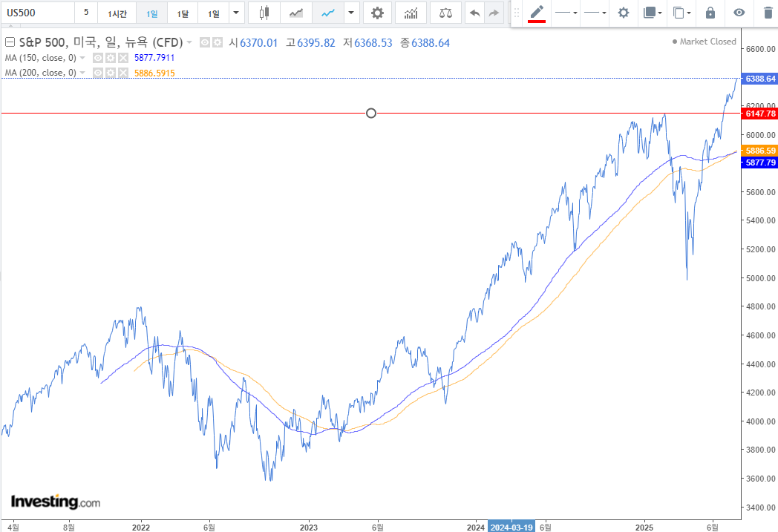This screenshot has width=778, height=532.
Task: Open the indicators icon
Action: (411, 13)
